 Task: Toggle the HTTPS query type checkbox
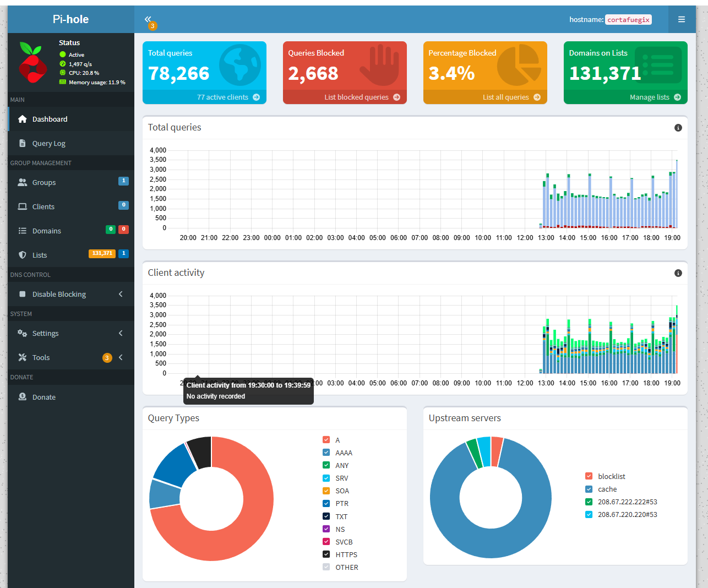pyautogui.click(x=326, y=554)
